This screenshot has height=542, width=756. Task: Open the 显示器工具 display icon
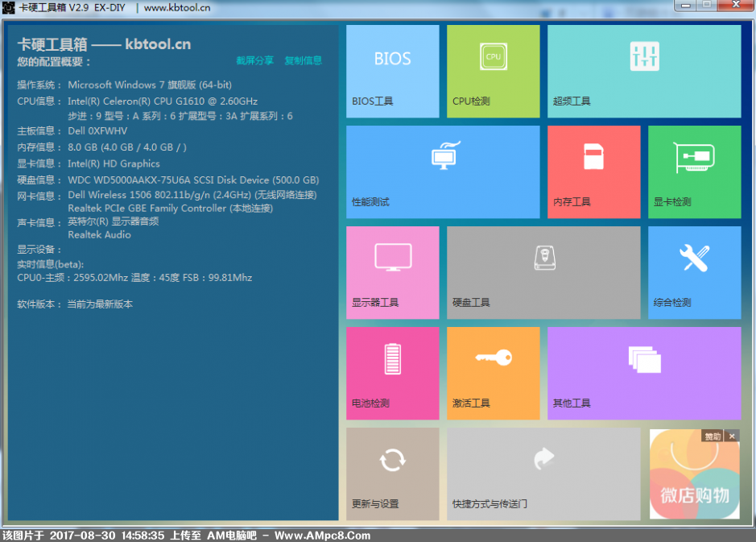pos(393,257)
